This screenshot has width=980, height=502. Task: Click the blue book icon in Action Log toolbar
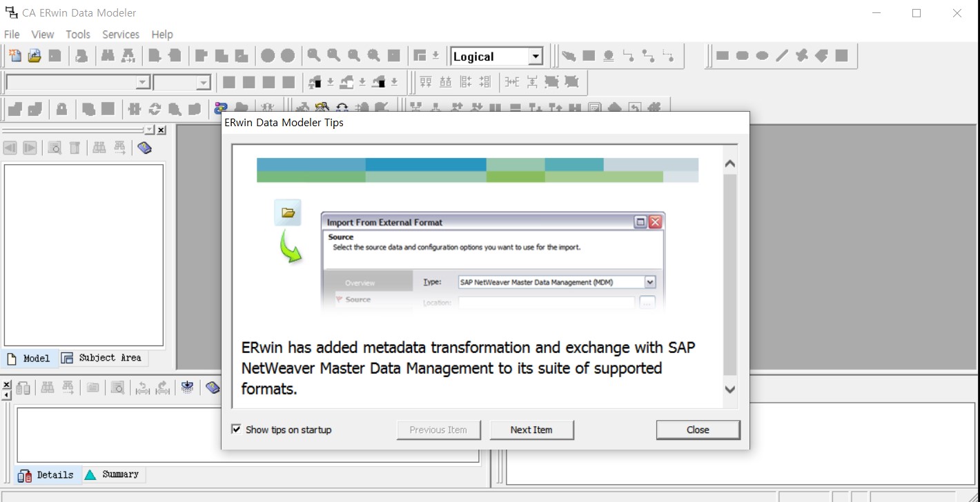tap(213, 388)
